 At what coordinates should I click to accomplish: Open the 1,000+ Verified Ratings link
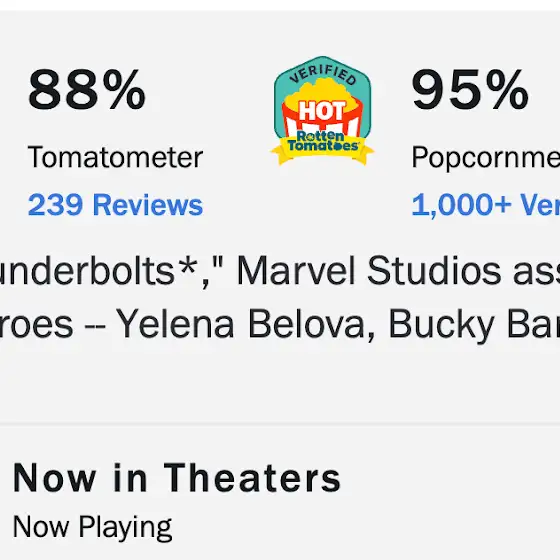pos(486,205)
